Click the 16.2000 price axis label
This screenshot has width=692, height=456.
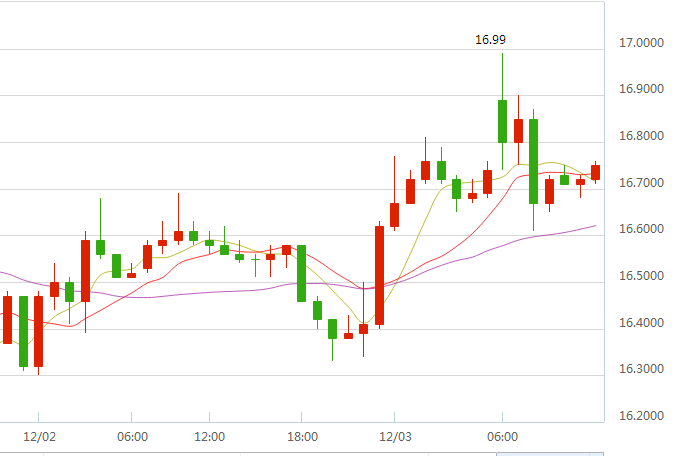(643, 417)
